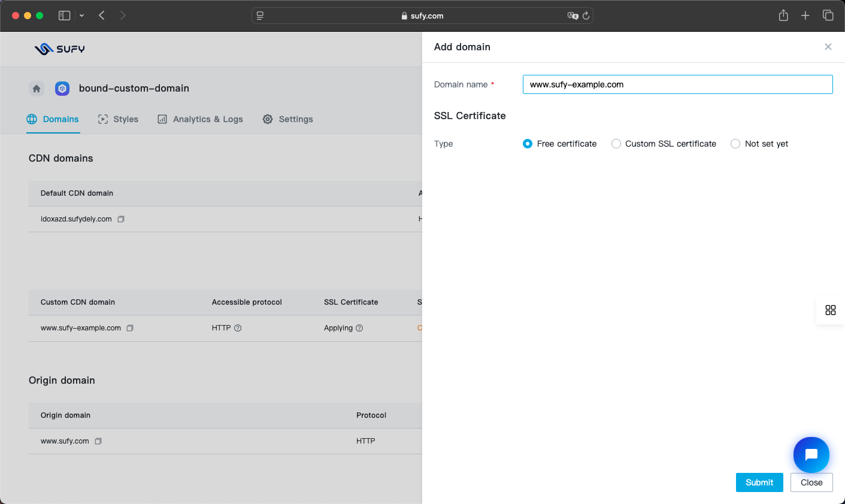Click www.sufy.com origin domain text
The width and height of the screenshot is (845, 504).
point(65,441)
